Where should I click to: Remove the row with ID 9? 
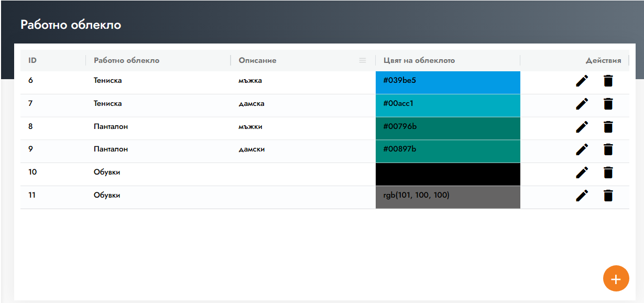click(x=608, y=149)
